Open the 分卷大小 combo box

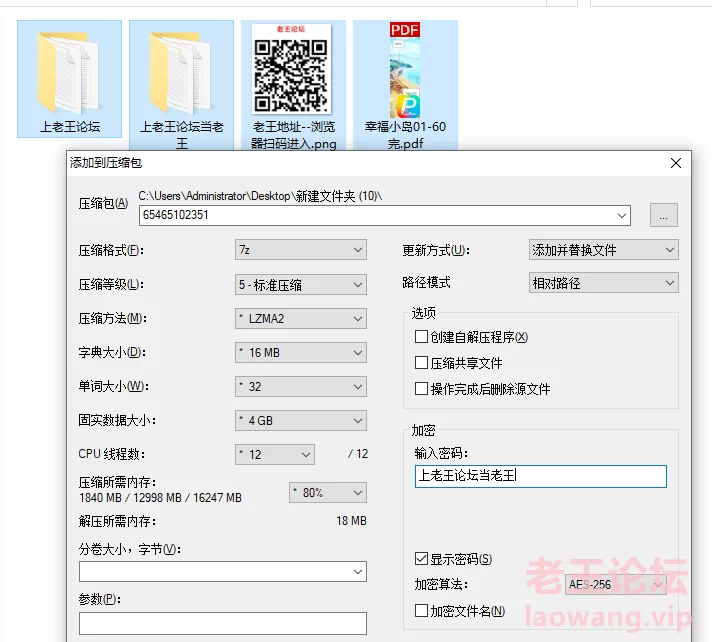(x=222, y=572)
